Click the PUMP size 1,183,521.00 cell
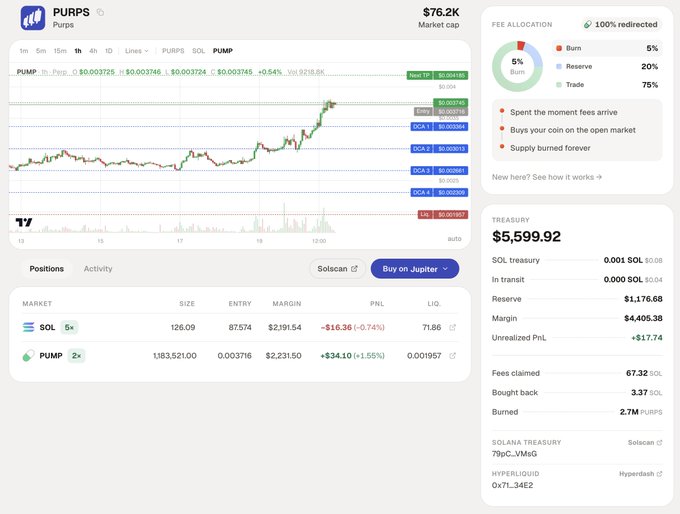 175,356
